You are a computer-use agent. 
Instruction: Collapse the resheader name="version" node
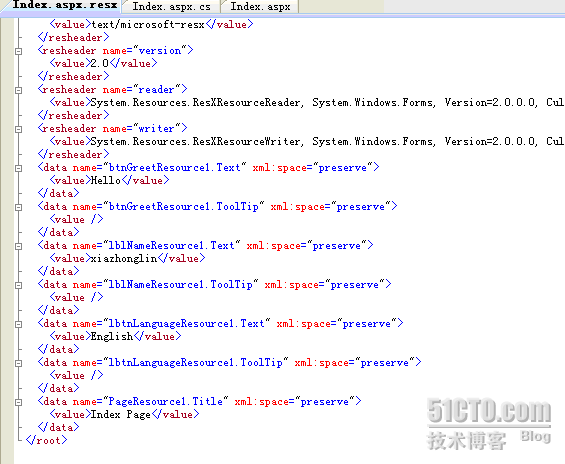pyautogui.click(x=18, y=51)
